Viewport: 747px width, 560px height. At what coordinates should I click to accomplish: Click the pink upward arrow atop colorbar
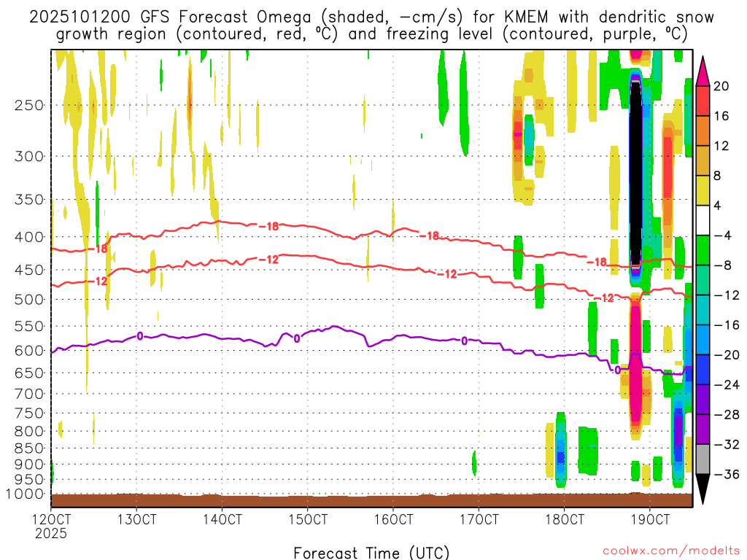[x=703, y=71]
